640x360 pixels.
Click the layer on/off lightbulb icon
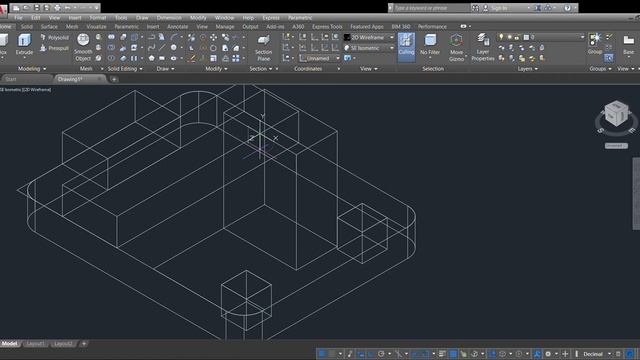coord(502,37)
